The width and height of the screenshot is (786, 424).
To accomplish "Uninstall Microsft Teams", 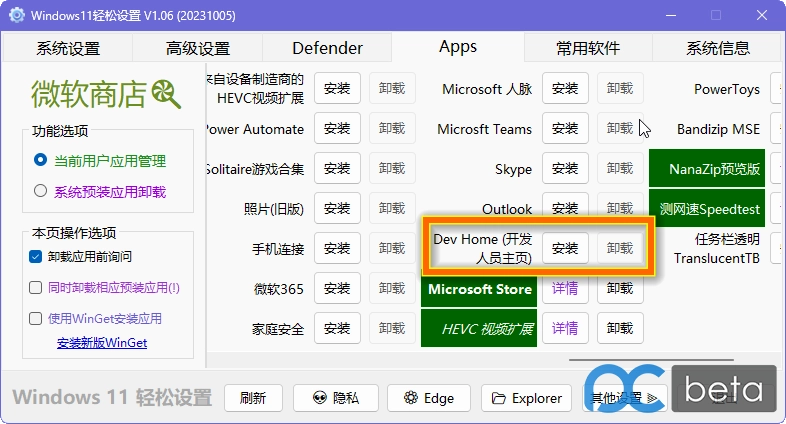I will click(x=620, y=128).
